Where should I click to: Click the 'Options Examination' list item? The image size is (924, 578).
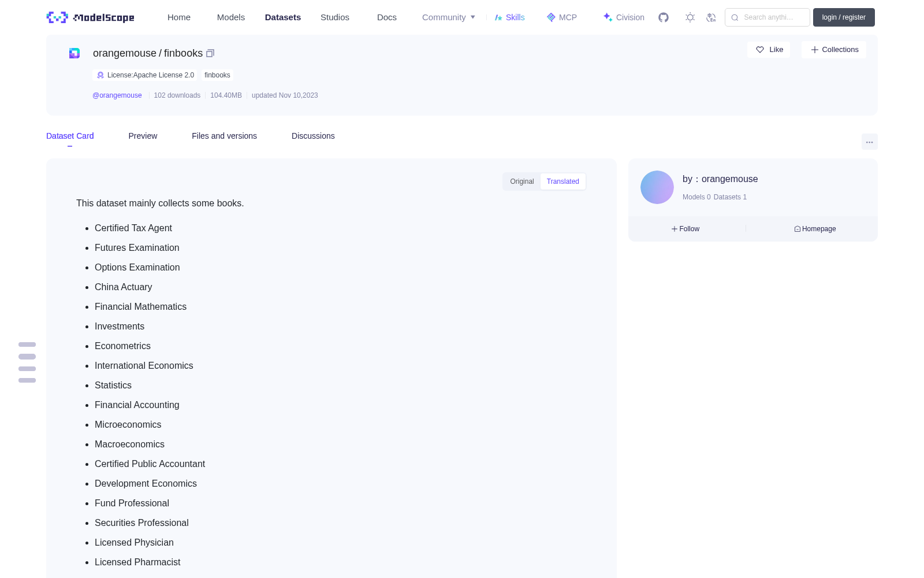pyautogui.click(x=137, y=268)
